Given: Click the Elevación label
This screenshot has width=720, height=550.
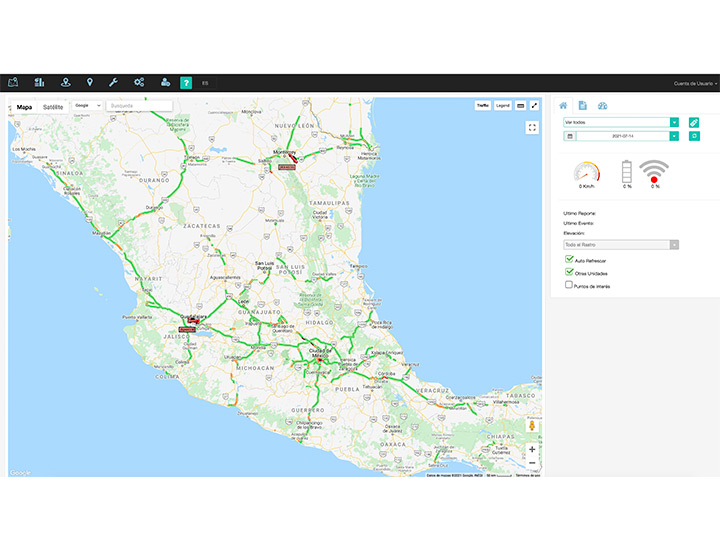Looking at the screenshot, I should point(574,233).
